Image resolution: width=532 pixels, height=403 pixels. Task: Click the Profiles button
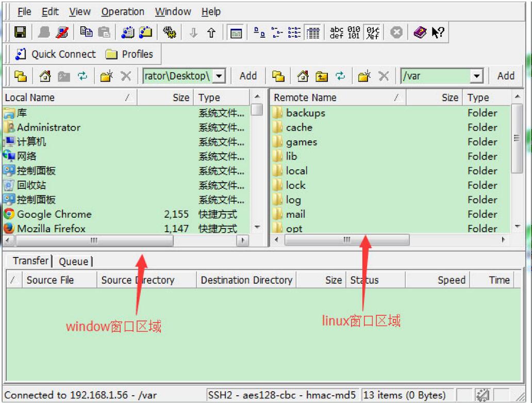click(129, 54)
